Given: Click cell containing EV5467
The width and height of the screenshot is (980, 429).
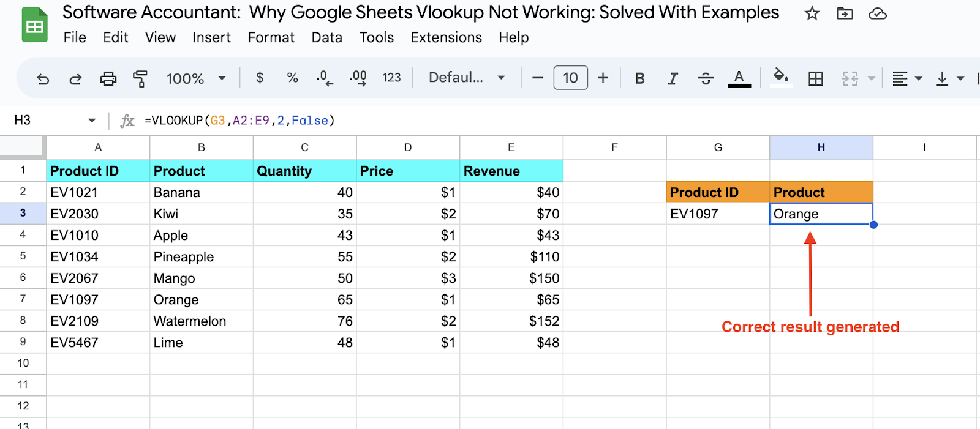Looking at the screenshot, I should 98,342.
